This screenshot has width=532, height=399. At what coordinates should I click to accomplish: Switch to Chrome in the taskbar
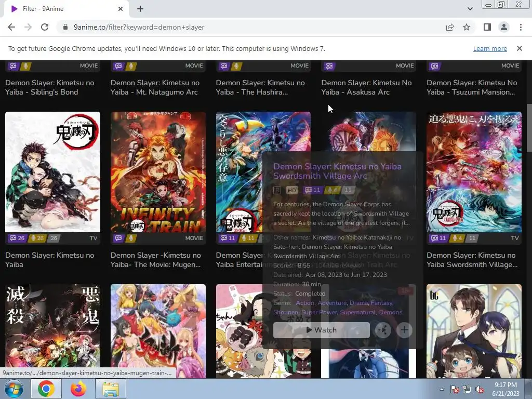[x=46, y=389]
